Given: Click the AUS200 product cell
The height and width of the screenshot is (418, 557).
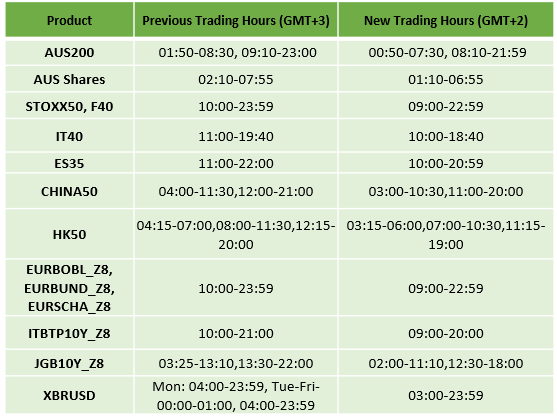Looking at the screenshot, I should 69,53.
